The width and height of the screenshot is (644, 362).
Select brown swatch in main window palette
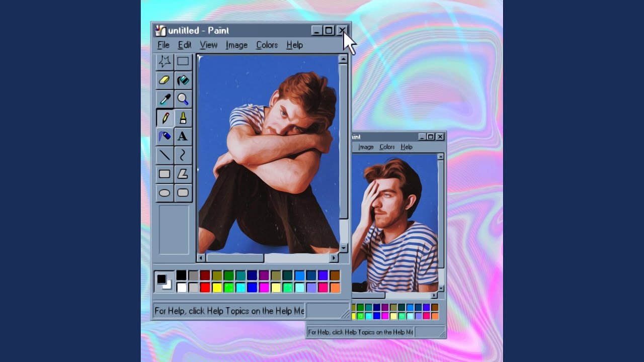pos(335,275)
